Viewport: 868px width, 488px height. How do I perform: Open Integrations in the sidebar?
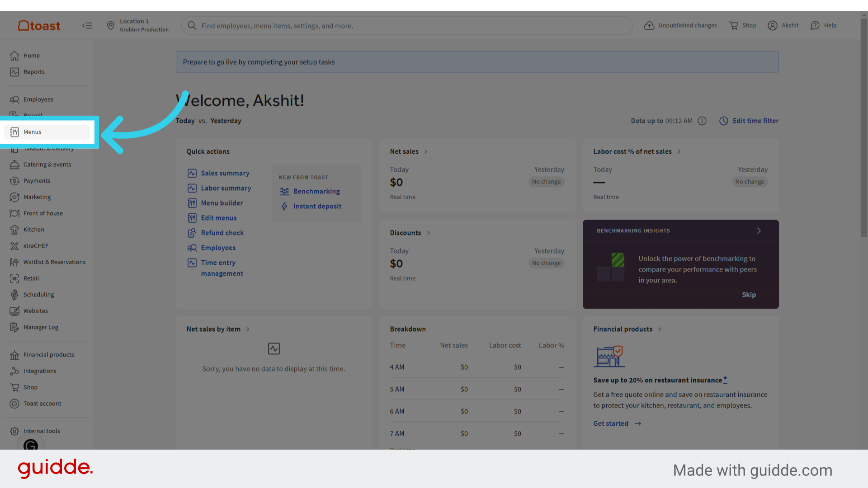pyautogui.click(x=47, y=371)
